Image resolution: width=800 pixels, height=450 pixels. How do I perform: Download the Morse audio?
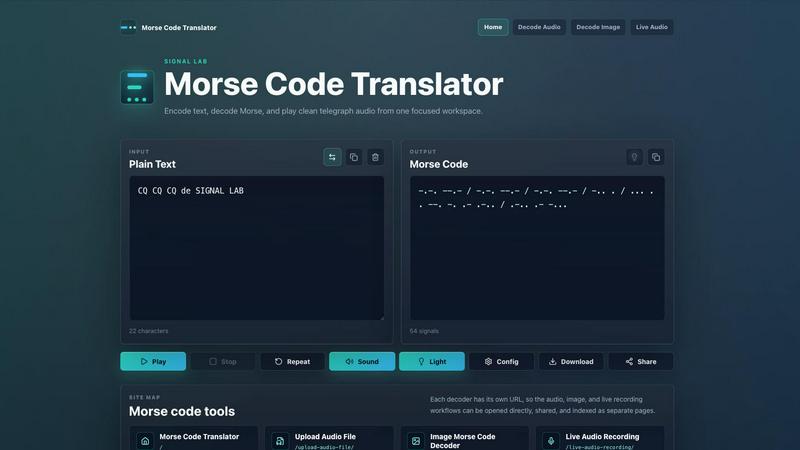571,361
